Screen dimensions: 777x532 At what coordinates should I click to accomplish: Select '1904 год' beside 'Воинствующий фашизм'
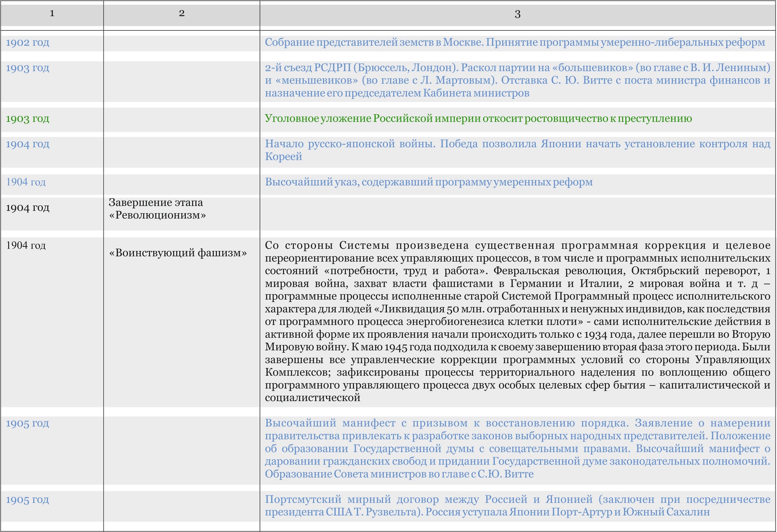click(x=26, y=245)
